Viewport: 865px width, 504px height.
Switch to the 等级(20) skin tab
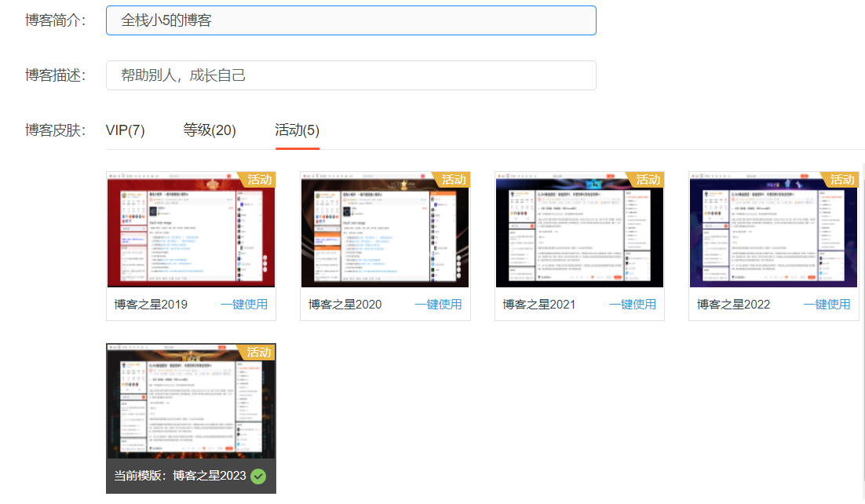pyautogui.click(x=210, y=130)
